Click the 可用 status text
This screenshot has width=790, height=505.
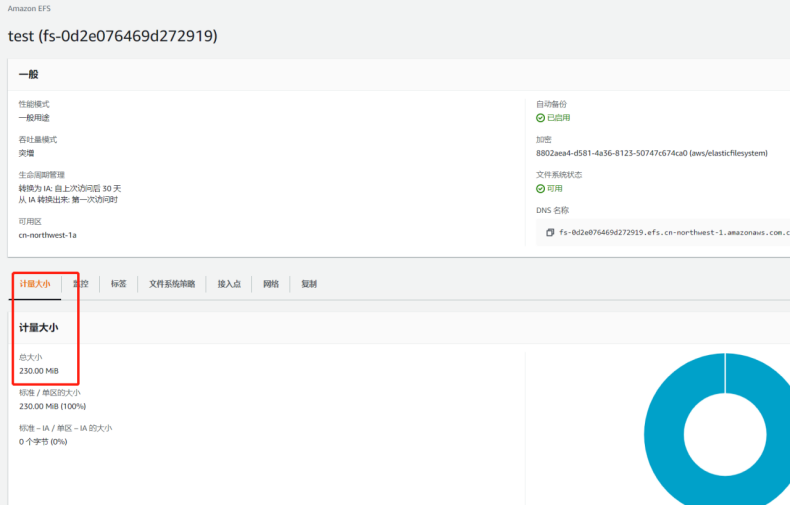[555, 188]
